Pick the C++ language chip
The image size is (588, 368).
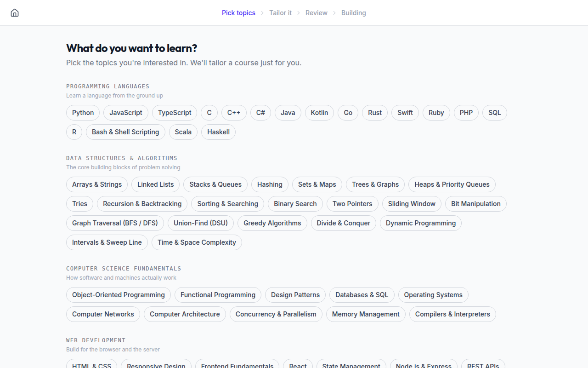point(234,113)
